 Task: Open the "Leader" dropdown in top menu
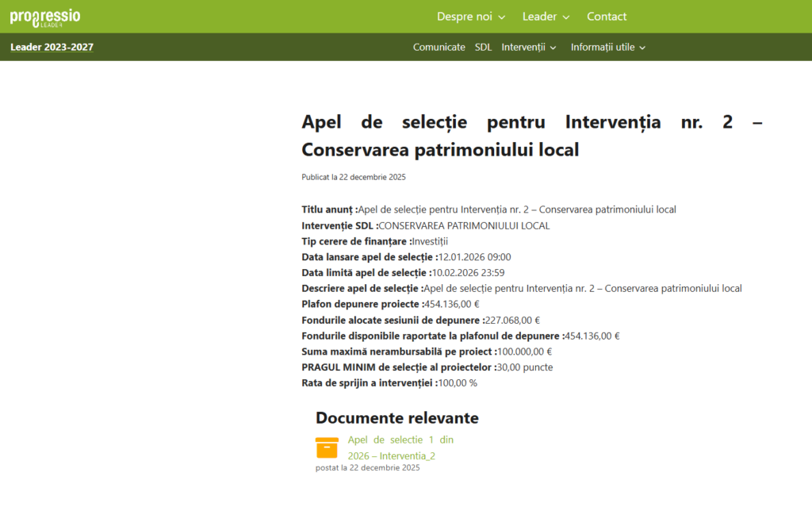tap(539, 16)
